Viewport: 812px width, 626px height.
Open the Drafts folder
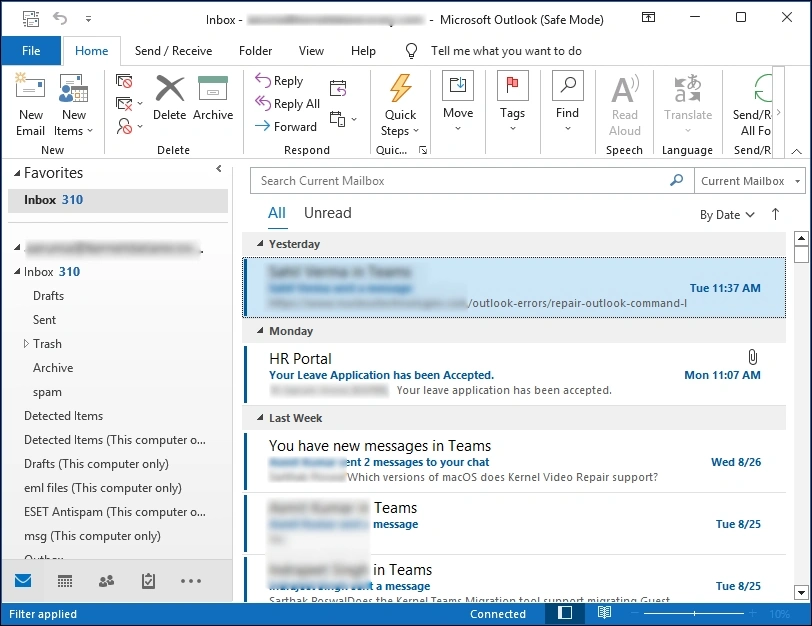tap(49, 296)
